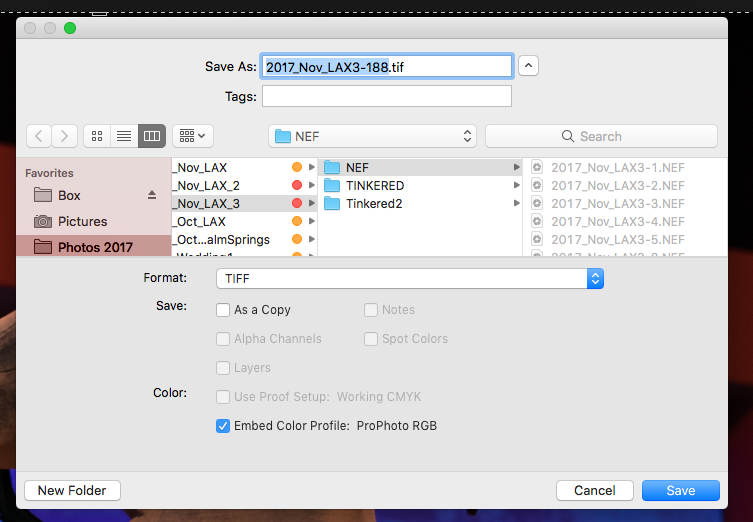Click file 2017_Nov_LAX3-2.NEF
Image resolution: width=753 pixels, height=522 pixels.
pyautogui.click(x=625, y=185)
